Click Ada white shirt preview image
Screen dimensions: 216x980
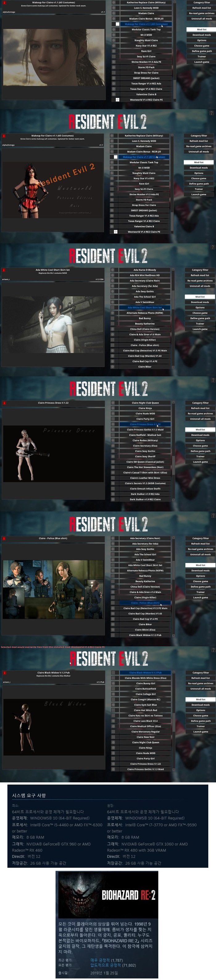tap(53, 324)
